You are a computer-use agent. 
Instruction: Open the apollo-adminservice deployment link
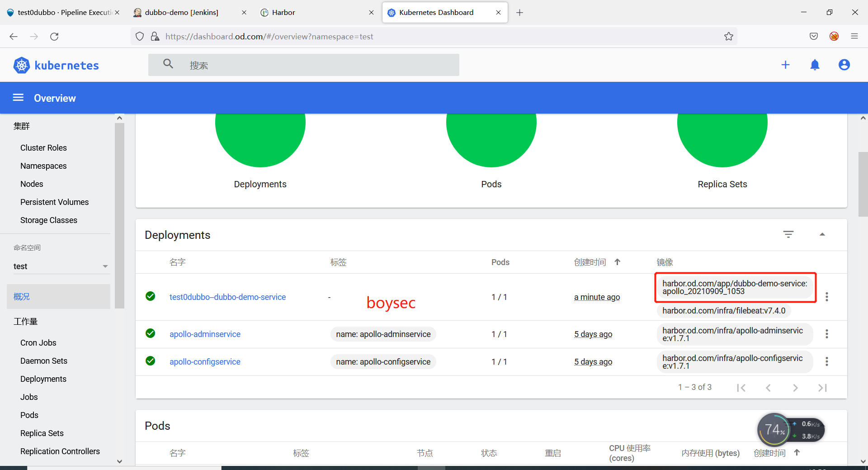coord(205,334)
